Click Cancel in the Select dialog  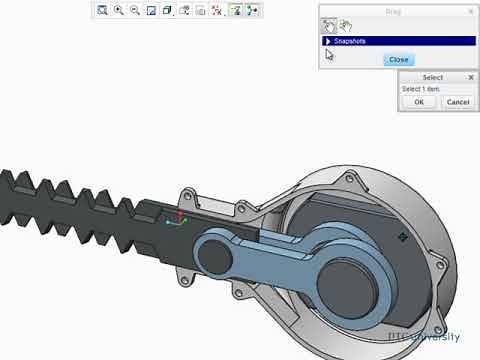click(458, 102)
